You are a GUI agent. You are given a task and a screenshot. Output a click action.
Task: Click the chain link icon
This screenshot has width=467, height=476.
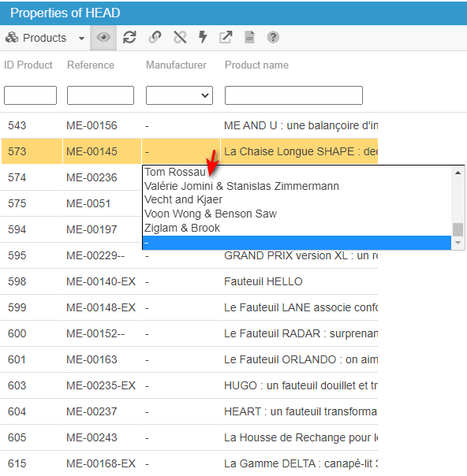[x=155, y=38]
